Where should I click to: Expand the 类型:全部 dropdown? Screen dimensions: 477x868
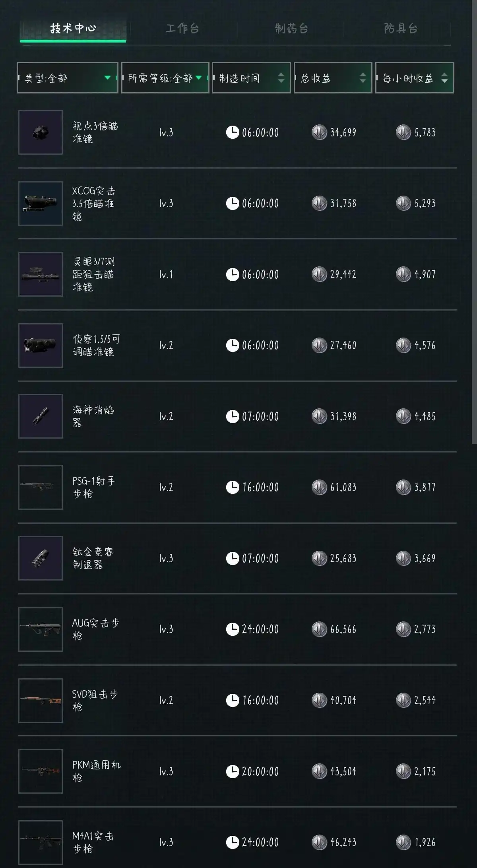pos(68,78)
